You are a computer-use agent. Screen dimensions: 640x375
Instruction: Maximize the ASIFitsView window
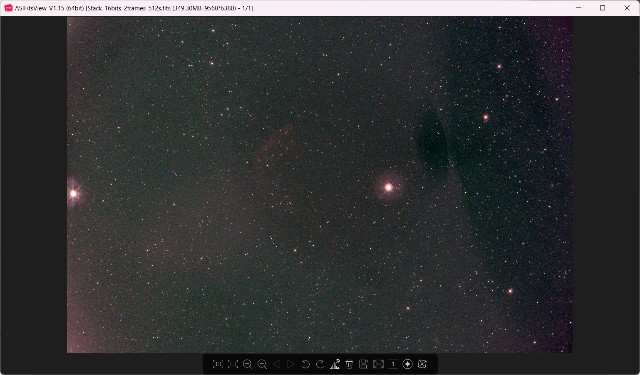(602, 8)
